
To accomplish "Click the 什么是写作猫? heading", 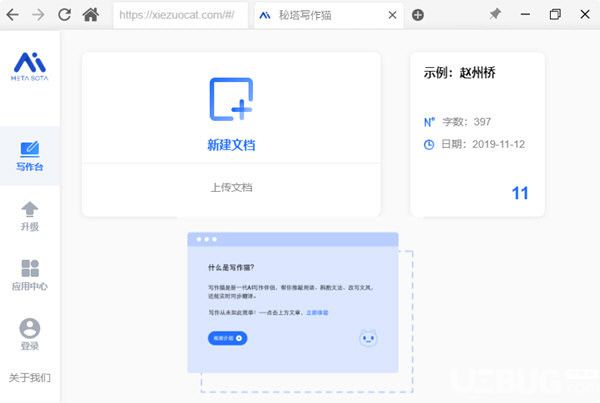I will (x=231, y=268).
